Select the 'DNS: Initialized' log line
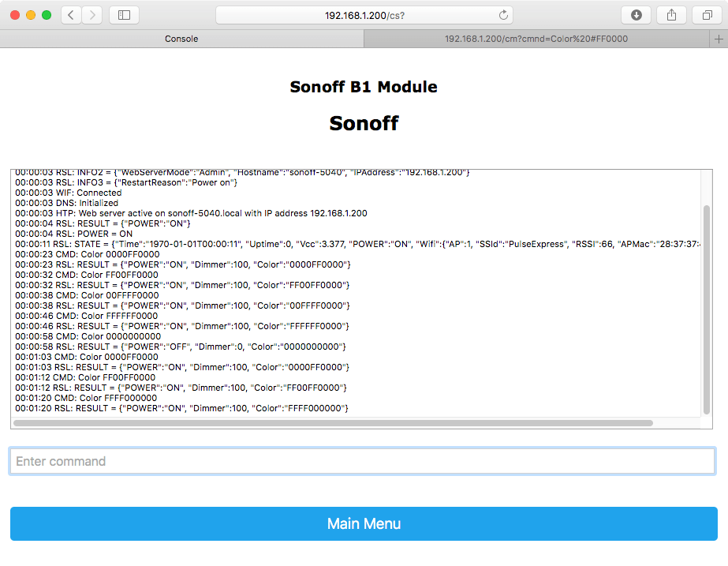 pos(67,203)
